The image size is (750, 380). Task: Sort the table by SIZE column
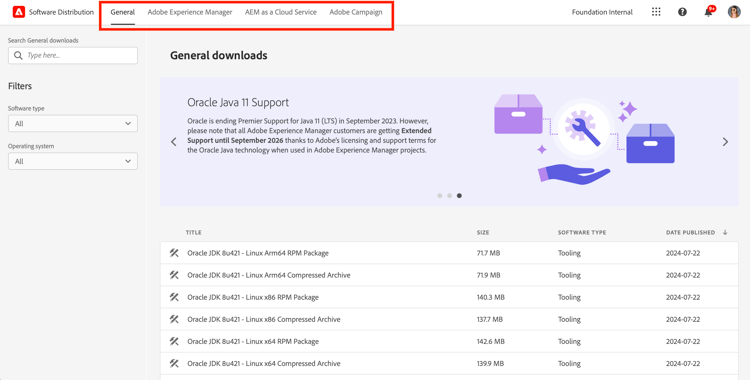tap(483, 233)
